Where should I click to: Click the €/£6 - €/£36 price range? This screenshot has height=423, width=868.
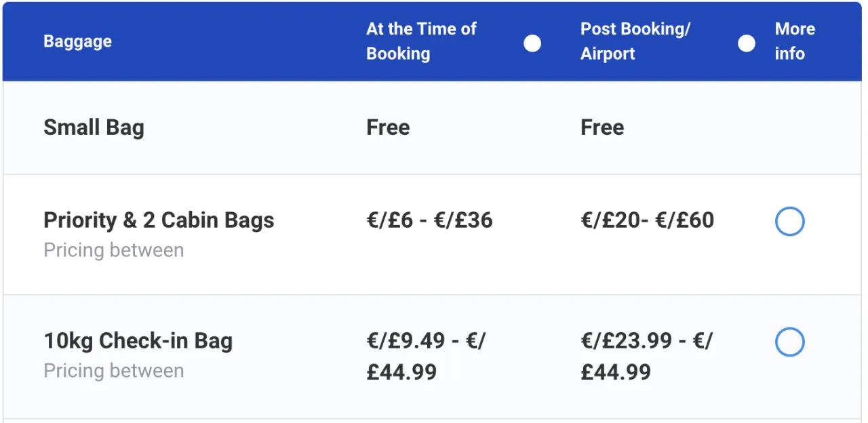[x=429, y=220]
